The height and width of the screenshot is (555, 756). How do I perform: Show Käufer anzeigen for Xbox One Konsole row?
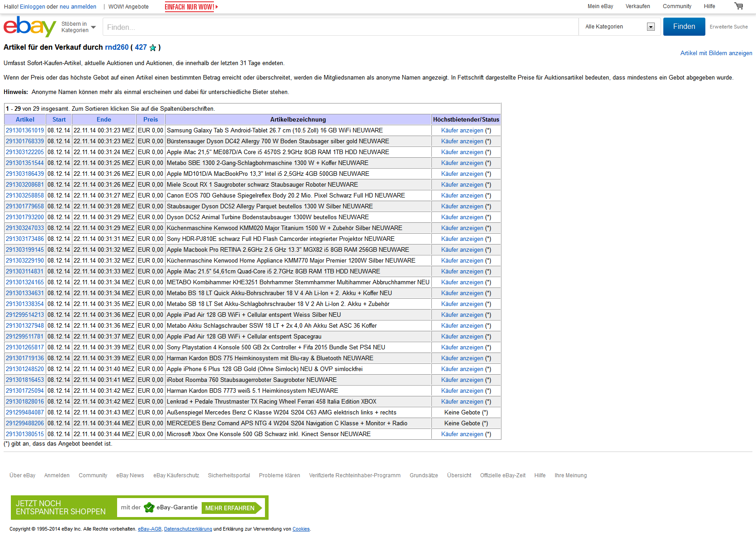point(462,434)
